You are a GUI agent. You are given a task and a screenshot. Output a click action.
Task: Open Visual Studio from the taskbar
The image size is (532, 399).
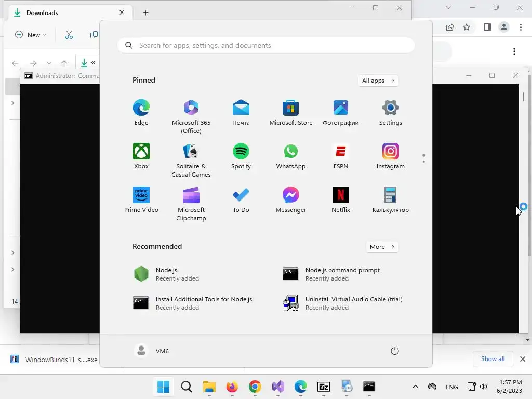278,387
